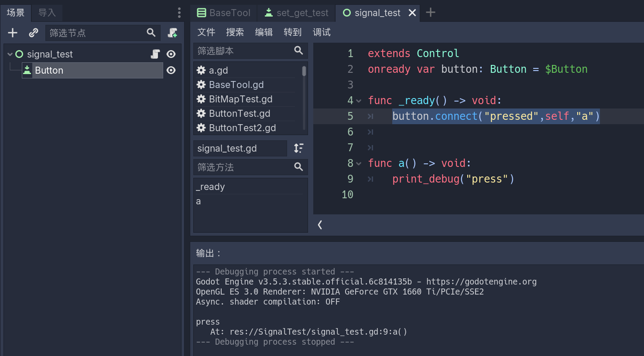This screenshot has height=356, width=644.
Task: Focus the 筛选脚本 filter field
Action: [250, 51]
